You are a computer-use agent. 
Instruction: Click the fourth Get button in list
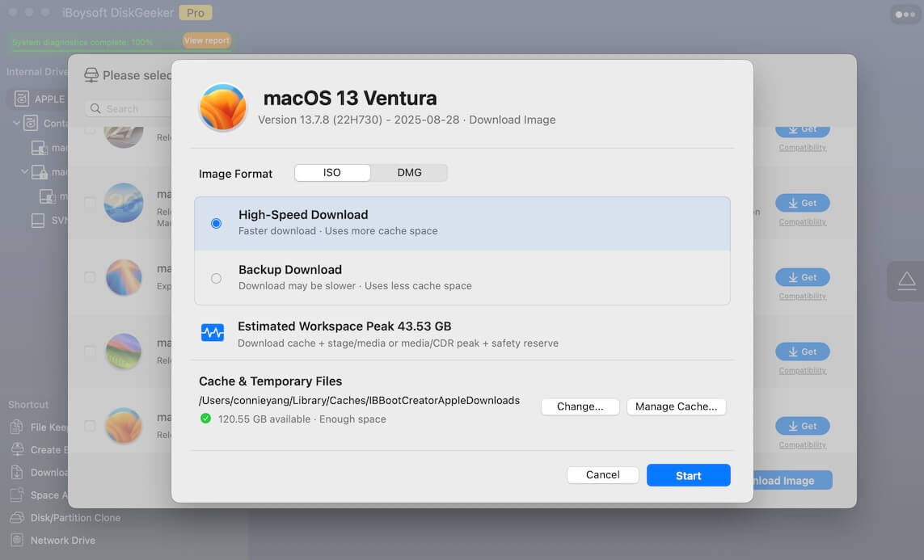[x=802, y=352]
